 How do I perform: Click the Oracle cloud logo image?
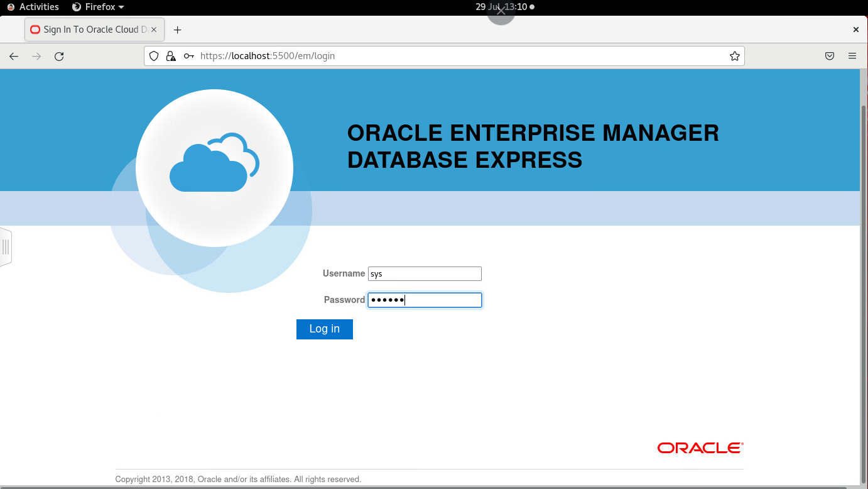pos(214,168)
